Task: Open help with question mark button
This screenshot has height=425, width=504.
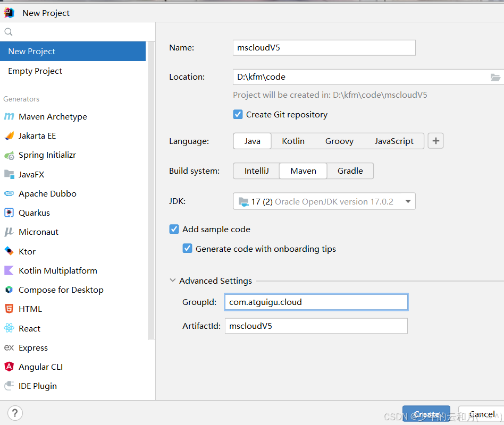Action: (x=15, y=413)
